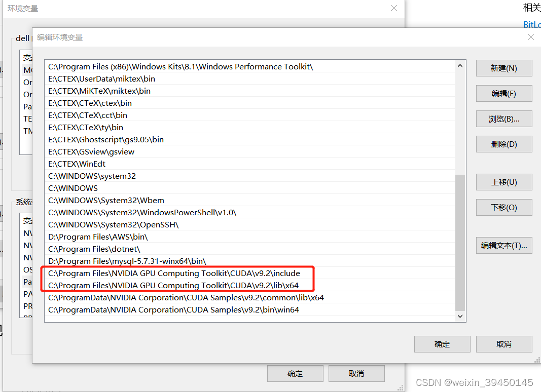Image resolution: width=541 pixels, height=392 pixels.
Task: Select the CUDA v9.2 lib\x64 path
Action: tap(250, 286)
